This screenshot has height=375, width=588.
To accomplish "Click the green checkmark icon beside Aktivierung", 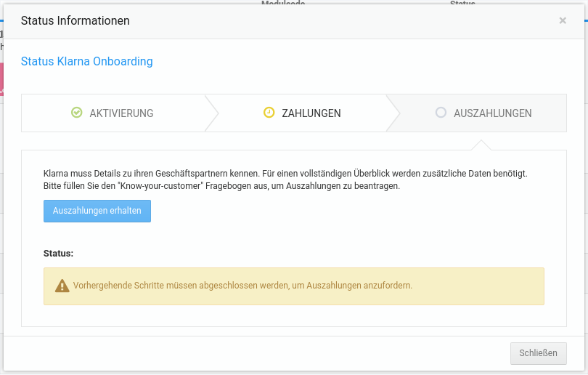I will [76, 112].
